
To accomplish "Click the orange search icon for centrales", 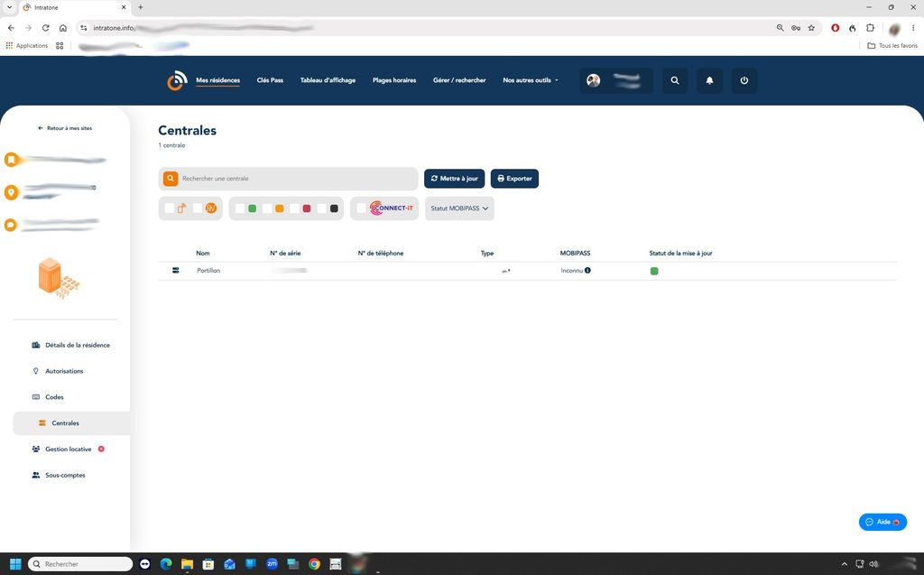I will click(x=171, y=179).
